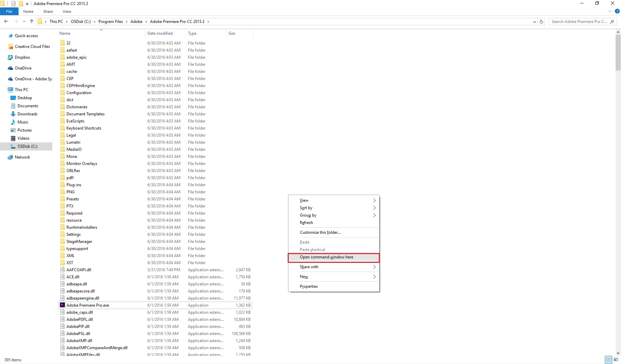Click the AAFCOAPI.dll file icon
The height and width of the screenshot is (364, 621).
click(62, 270)
